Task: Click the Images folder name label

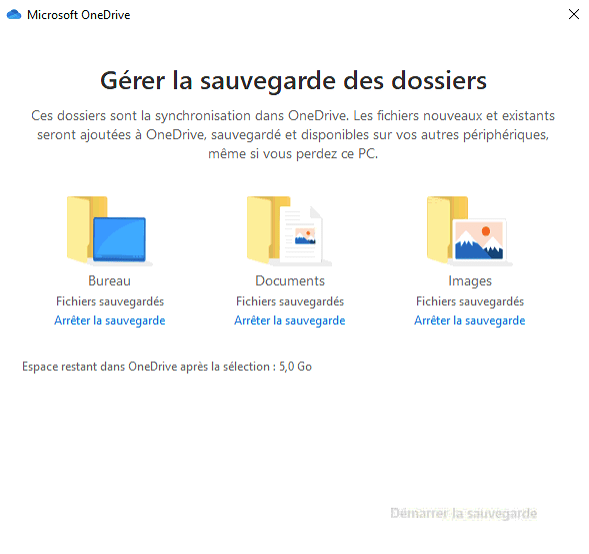Action: tap(470, 281)
